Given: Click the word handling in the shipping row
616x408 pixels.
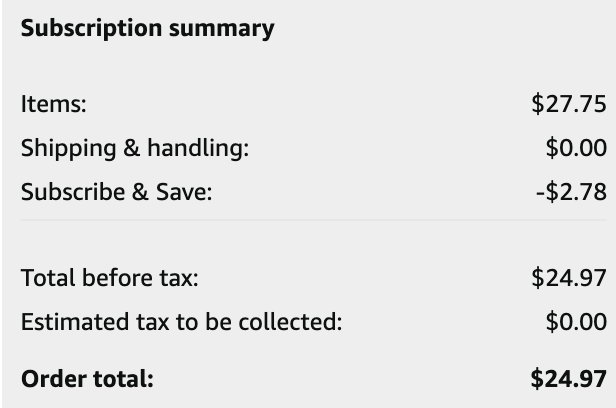Looking at the screenshot, I should (198, 148).
